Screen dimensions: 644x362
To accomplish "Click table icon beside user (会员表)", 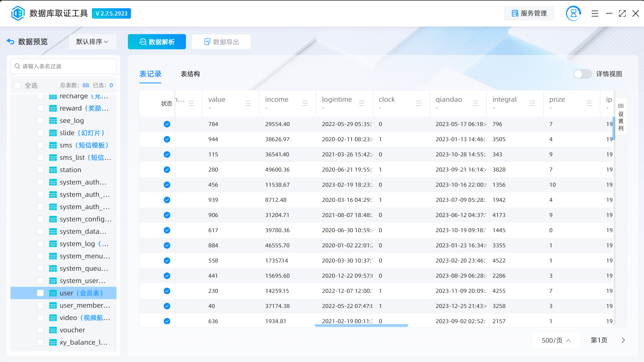I will [53, 293].
